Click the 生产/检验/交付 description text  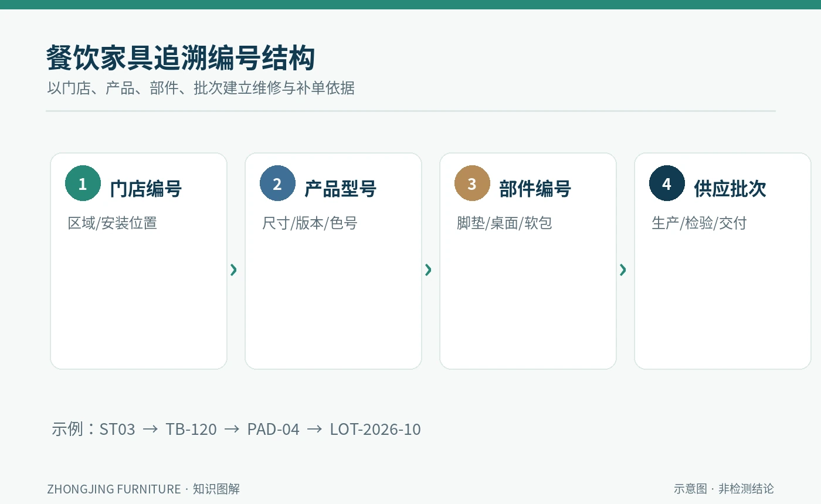pos(699,223)
